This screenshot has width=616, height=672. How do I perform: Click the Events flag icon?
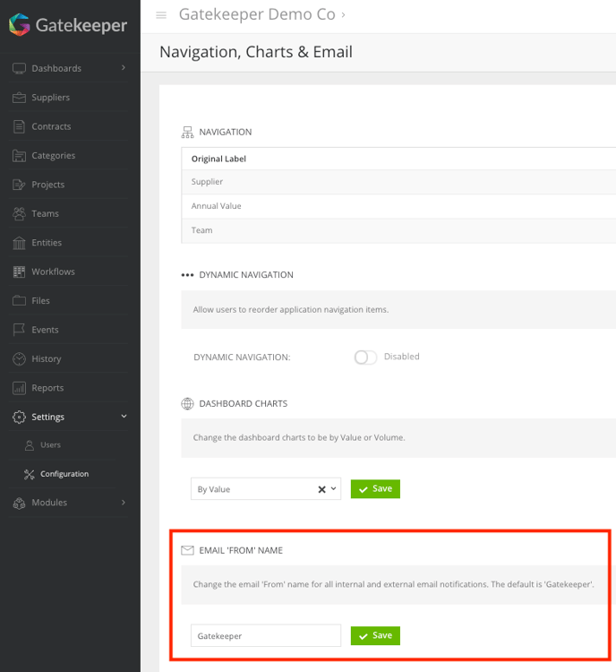click(x=19, y=330)
